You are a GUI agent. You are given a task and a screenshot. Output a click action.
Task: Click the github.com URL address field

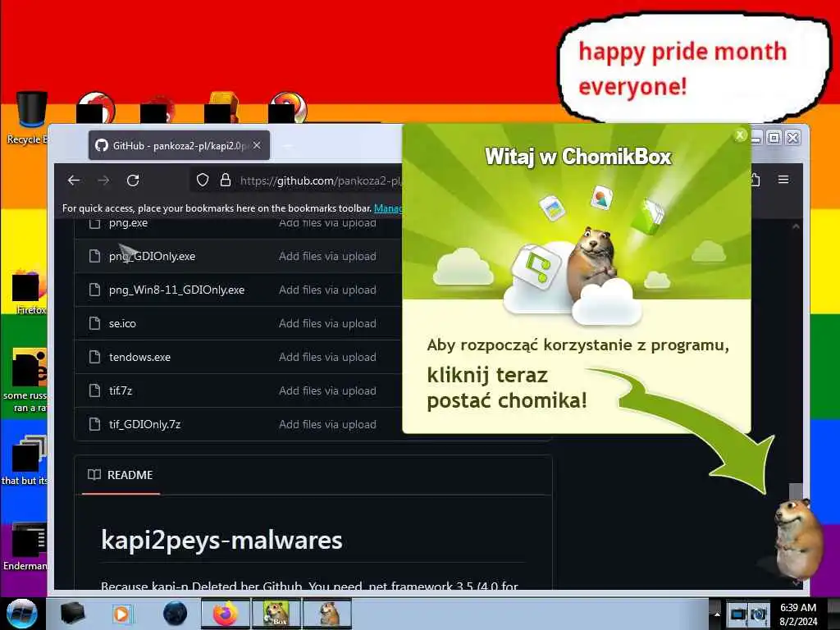point(321,181)
